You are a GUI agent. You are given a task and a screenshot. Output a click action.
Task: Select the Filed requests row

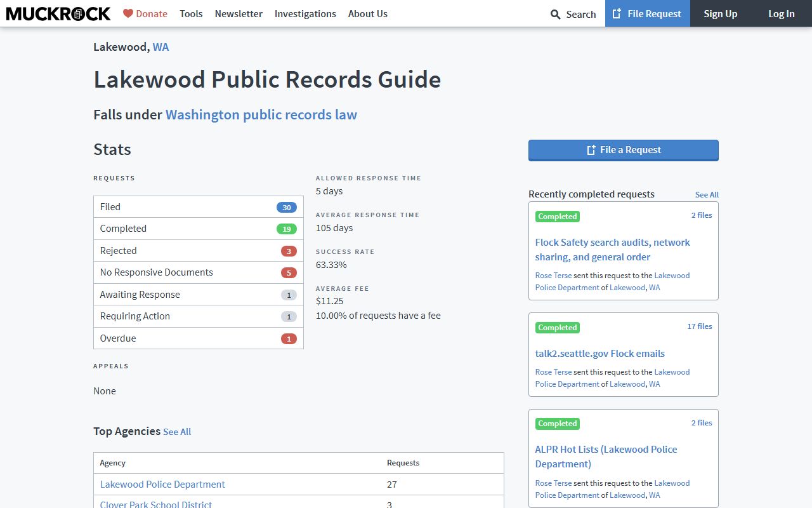(x=199, y=207)
